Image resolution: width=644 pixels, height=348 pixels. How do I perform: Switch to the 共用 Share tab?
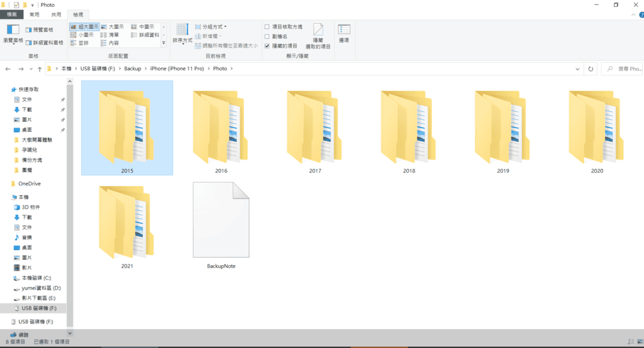tap(56, 14)
